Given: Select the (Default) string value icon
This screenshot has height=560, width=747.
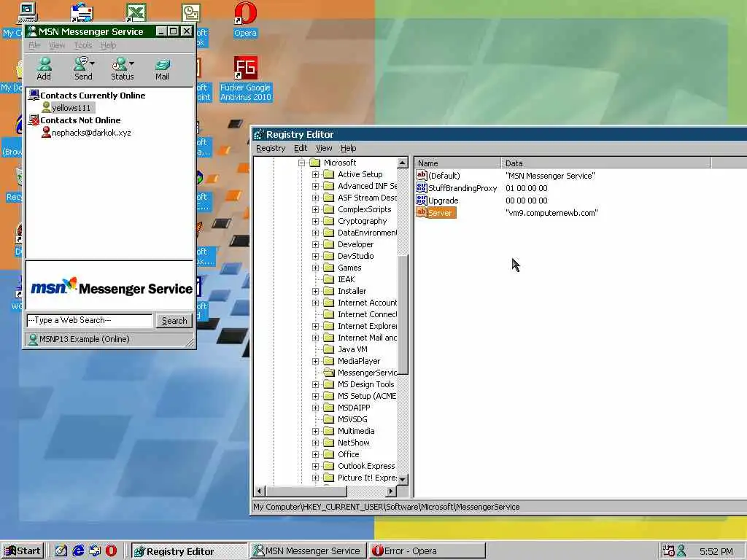Looking at the screenshot, I should (421, 175).
